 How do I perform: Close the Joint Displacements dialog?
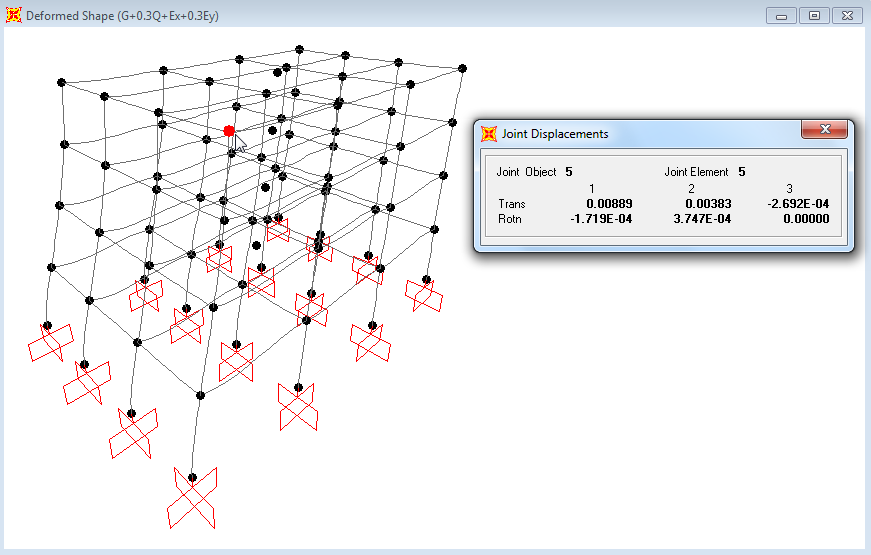click(x=825, y=129)
